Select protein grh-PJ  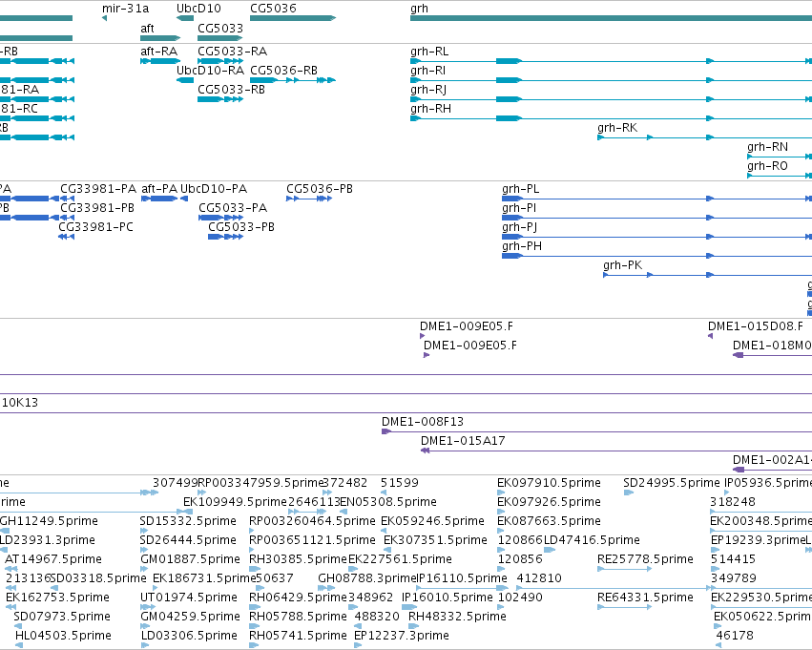519,227
